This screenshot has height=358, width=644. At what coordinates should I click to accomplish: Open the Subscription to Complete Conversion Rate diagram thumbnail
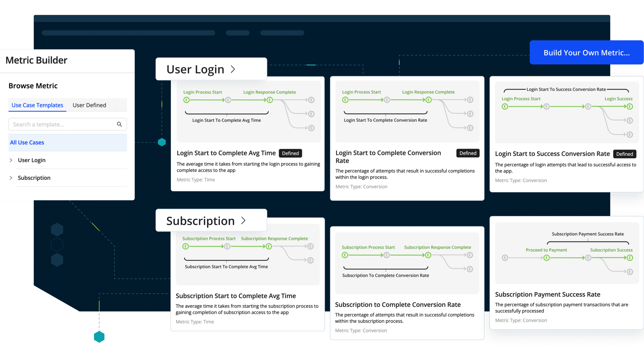coord(407,263)
